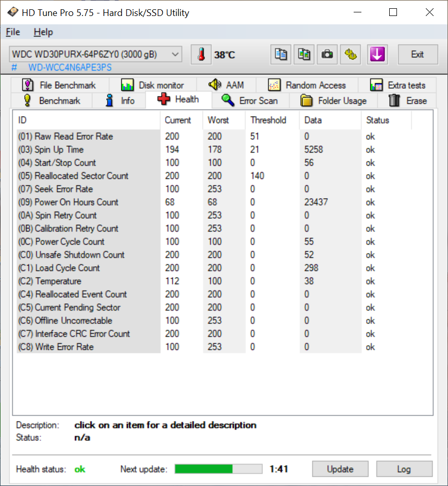Click the magnifier icon of Error Scan
This screenshot has height=486, width=448.
click(x=228, y=101)
